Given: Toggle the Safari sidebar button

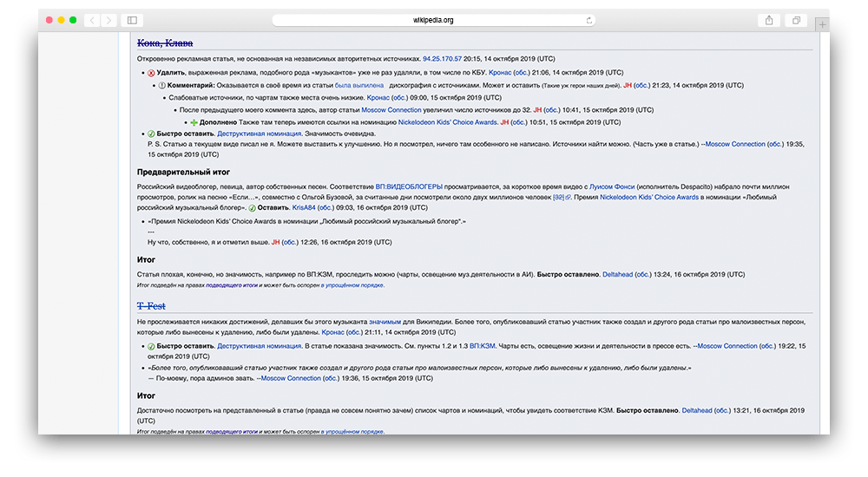Looking at the screenshot, I should (x=132, y=21).
